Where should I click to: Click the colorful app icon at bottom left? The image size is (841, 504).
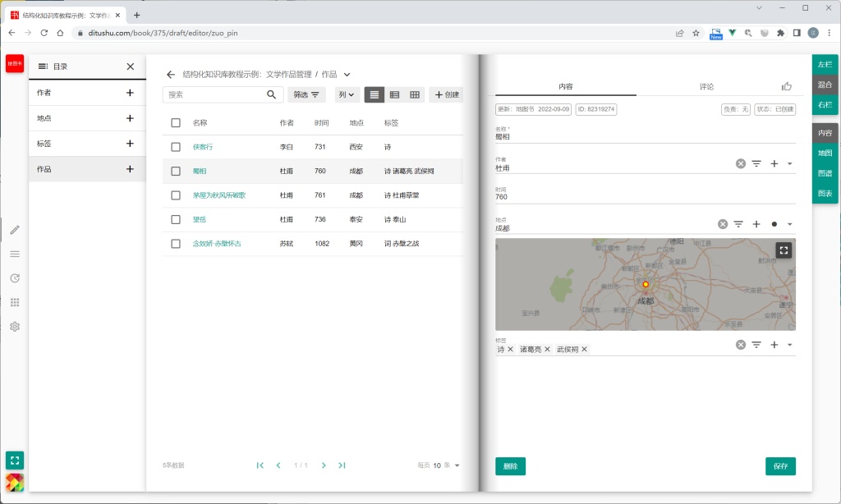(x=15, y=483)
